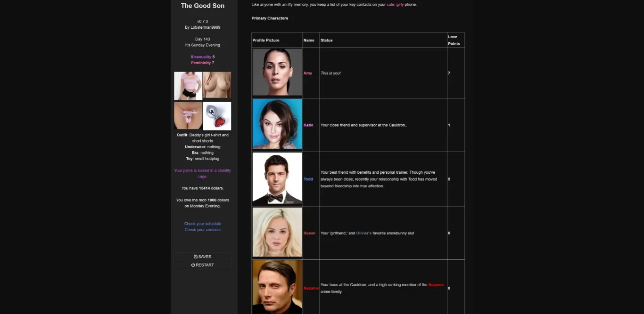Click 'The Good Son' title heading
This screenshot has height=314, width=644.
203,6
